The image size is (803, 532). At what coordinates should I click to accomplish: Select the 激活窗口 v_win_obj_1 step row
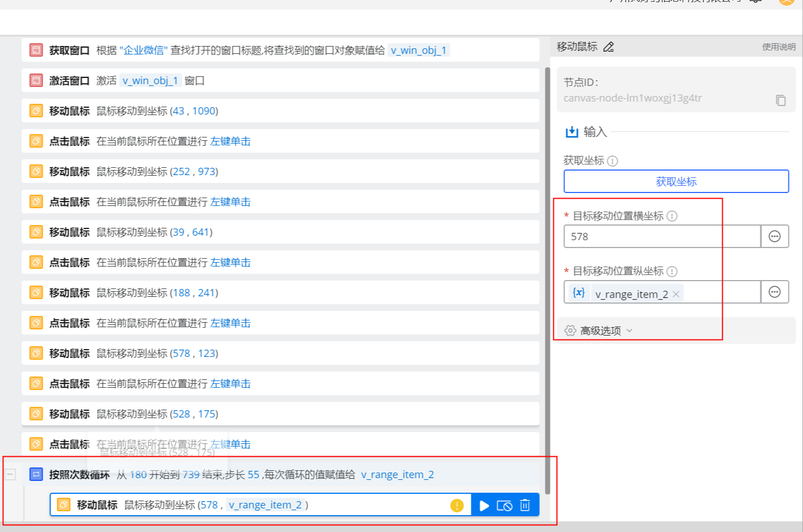point(281,80)
